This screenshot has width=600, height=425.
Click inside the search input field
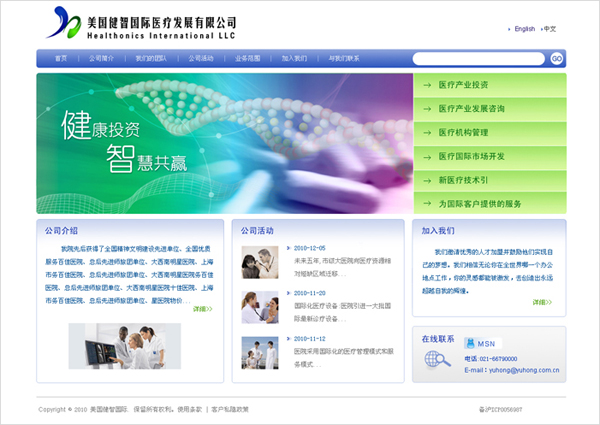480,59
